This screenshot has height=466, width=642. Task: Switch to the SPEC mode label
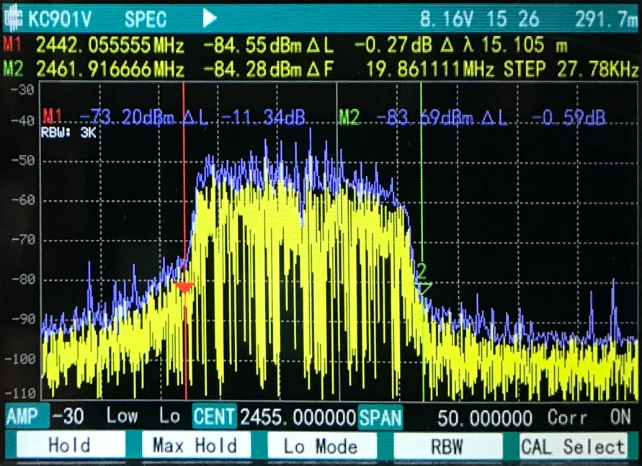(146, 18)
